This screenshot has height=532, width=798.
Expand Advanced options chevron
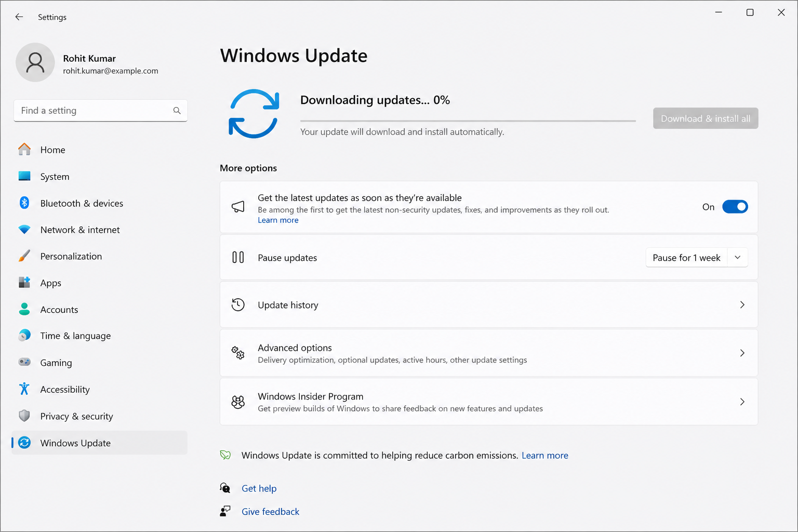742,353
